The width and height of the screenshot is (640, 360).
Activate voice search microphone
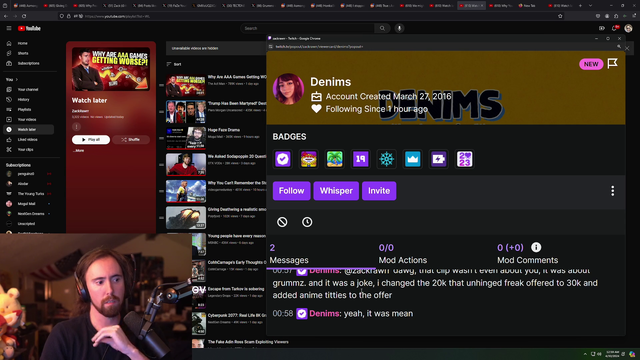pos(399,28)
